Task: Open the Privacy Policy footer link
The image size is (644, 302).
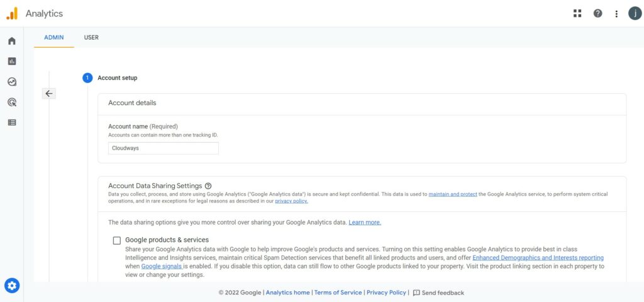Action: point(386,293)
